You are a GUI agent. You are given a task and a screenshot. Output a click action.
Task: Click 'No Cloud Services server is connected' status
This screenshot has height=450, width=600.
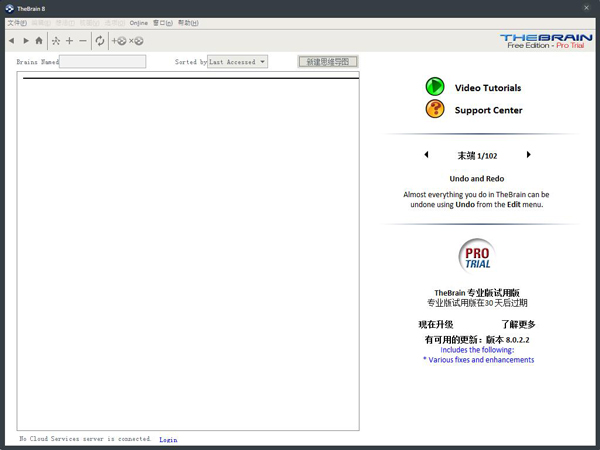click(x=85, y=439)
